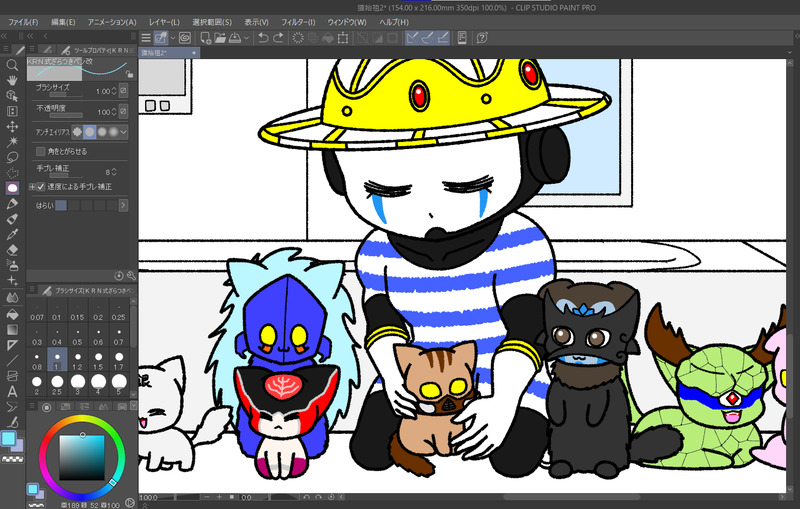Click the Save icon in the command bar
The height and width of the screenshot is (509, 800).
coord(235,38)
